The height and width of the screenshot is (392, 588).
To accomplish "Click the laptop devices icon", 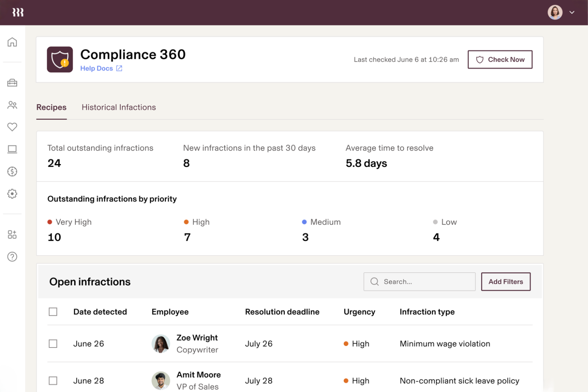I will (12, 149).
